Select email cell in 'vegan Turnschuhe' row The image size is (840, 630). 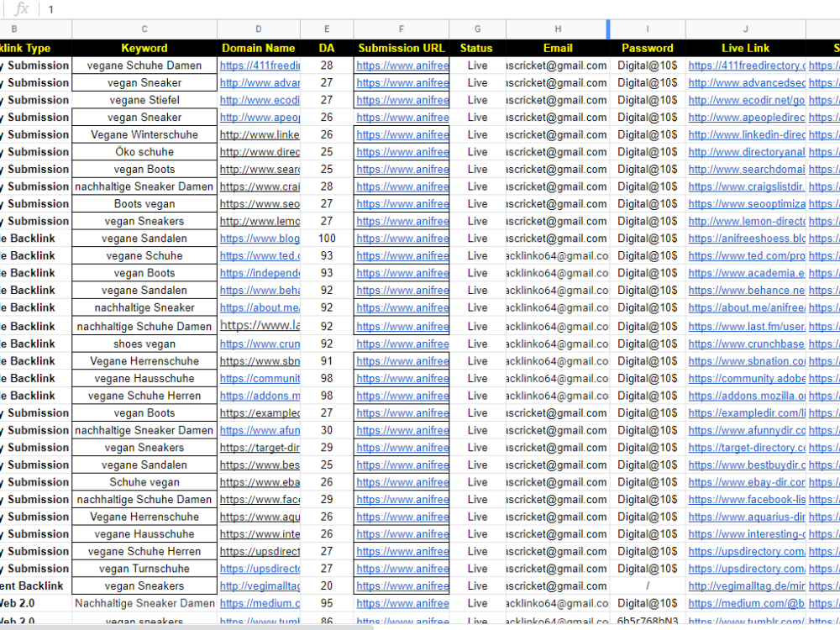558,569
